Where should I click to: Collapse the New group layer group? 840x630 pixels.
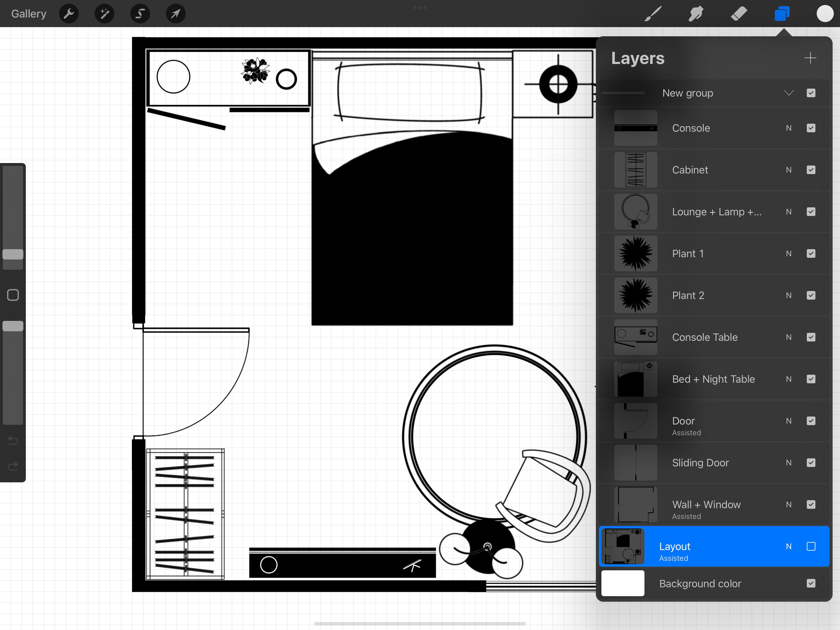click(x=789, y=93)
